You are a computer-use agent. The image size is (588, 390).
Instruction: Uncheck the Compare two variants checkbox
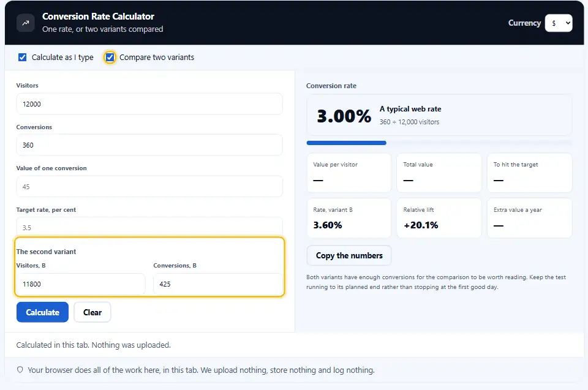click(110, 58)
